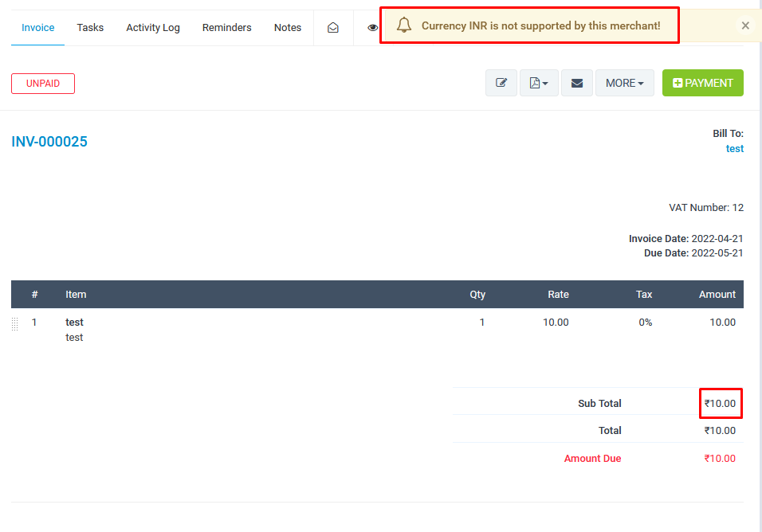Click the drag handle on item row 1
The image size is (762, 532).
click(15, 323)
